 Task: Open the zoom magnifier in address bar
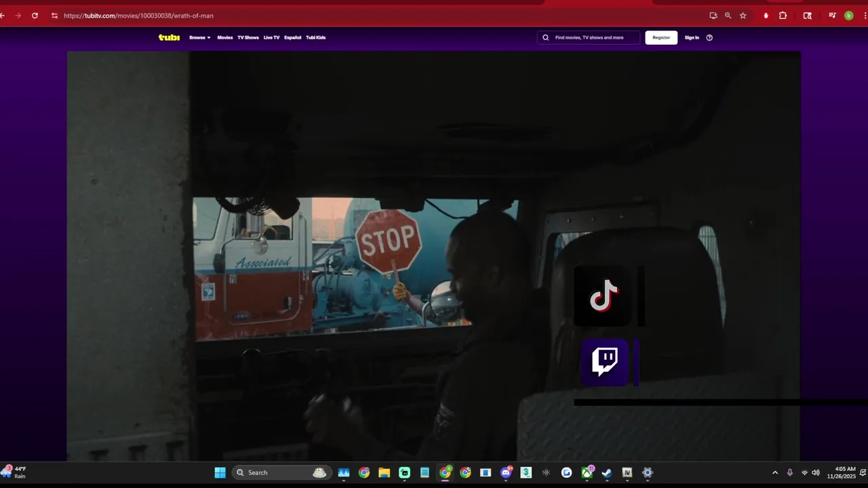coord(728,16)
